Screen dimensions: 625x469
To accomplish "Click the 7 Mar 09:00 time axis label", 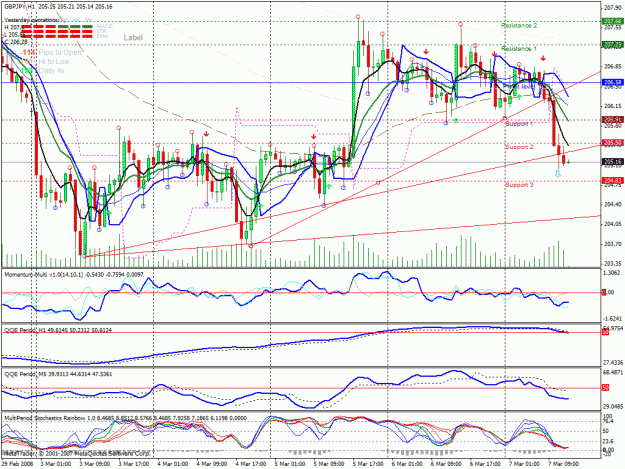I will tap(564, 464).
